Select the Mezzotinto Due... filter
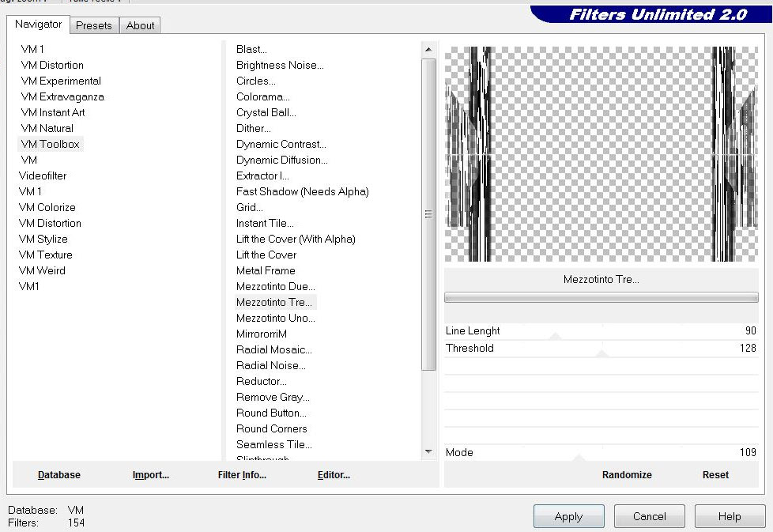This screenshot has height=532, width=773. [x=275, y=286]
